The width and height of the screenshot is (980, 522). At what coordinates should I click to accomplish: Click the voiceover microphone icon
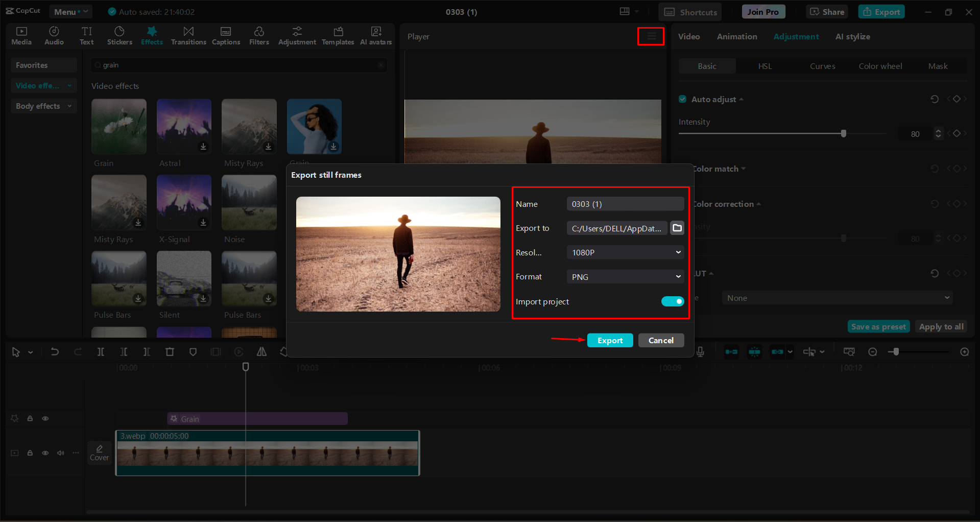click(x=701, y=351)
